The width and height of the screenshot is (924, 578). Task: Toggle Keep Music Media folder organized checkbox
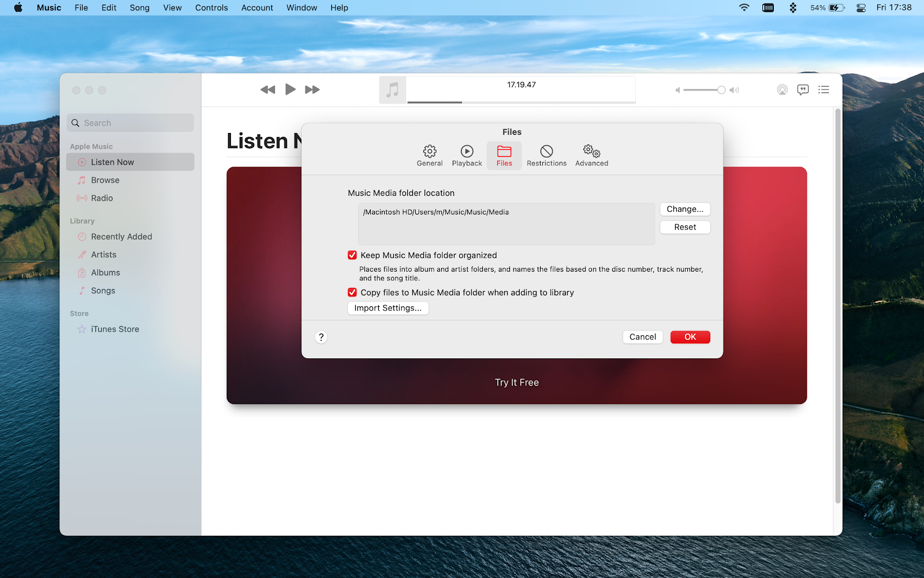pyautogui.click(x=352, y=255)
